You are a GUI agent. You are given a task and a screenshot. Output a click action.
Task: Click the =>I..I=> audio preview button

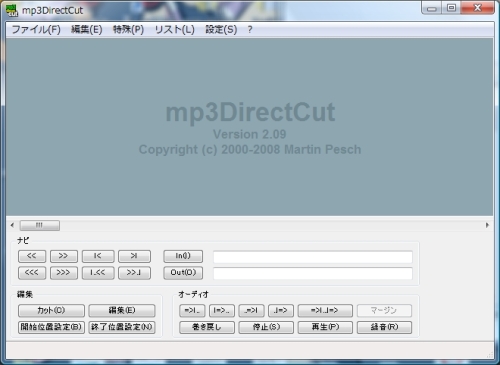pos(325,310)
